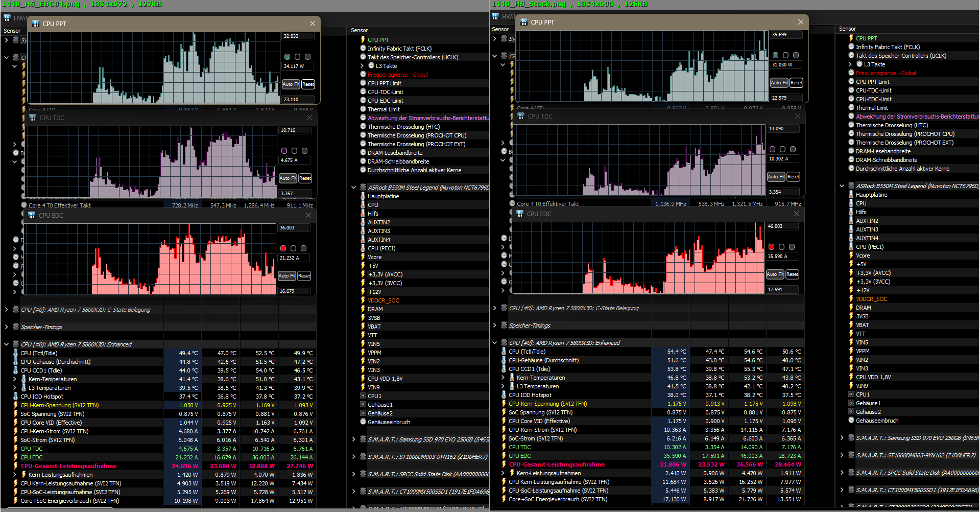Expand the Samsung SSD 970 EVO S.M.A.R.T. group in EDC84
The width and height of the screenshot is (980, 512).
(x=353, y=439)
